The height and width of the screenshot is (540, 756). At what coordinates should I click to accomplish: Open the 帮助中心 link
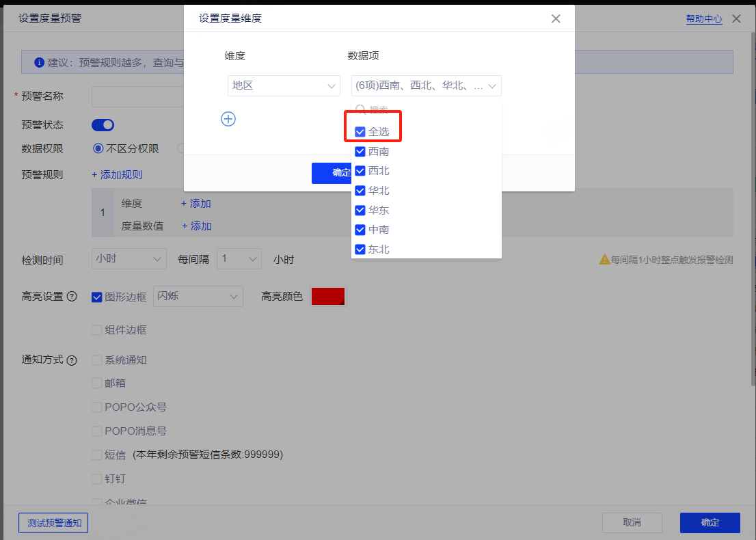703,19
